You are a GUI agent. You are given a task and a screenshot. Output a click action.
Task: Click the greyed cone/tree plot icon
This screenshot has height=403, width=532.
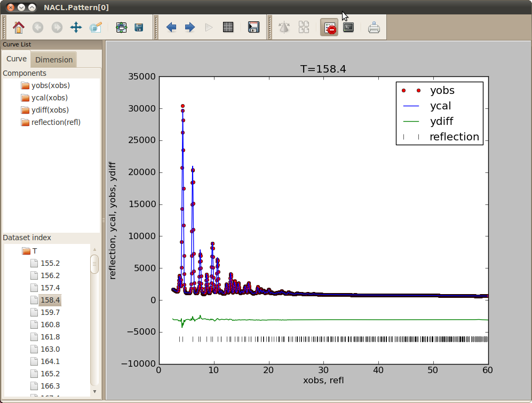click(284, 27)
